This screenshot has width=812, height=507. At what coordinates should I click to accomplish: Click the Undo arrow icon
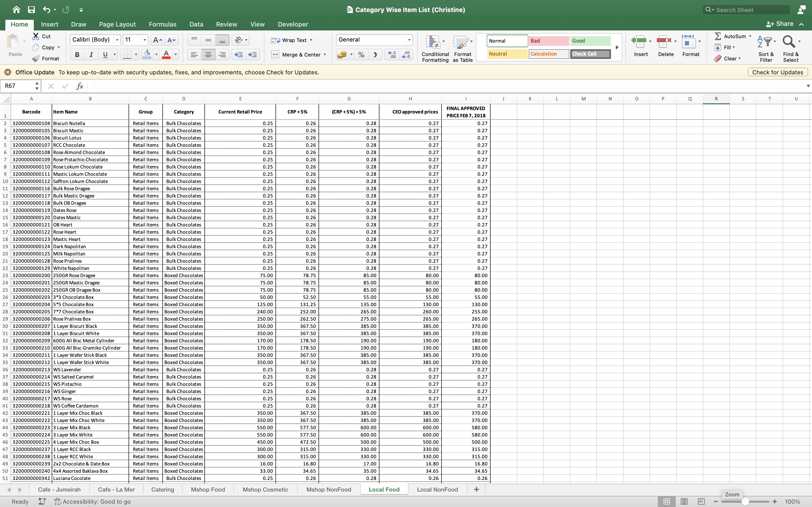(x=46, y=10)
